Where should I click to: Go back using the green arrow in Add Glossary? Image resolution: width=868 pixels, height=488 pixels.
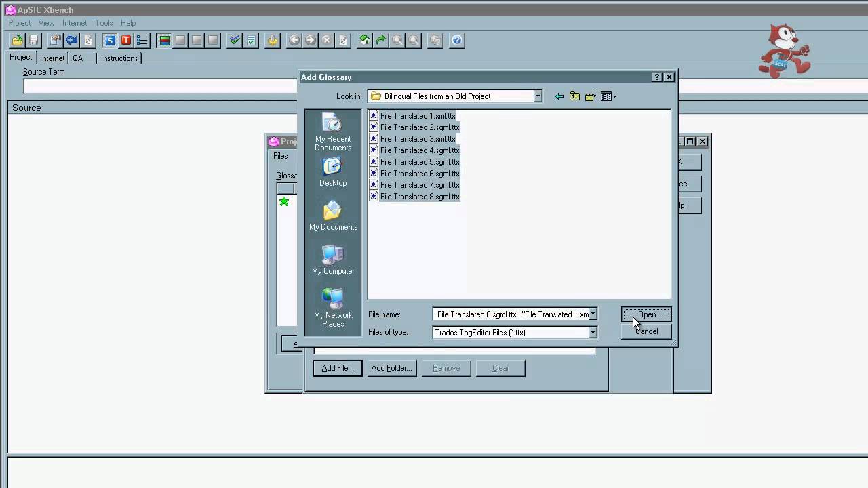point(559,96)
